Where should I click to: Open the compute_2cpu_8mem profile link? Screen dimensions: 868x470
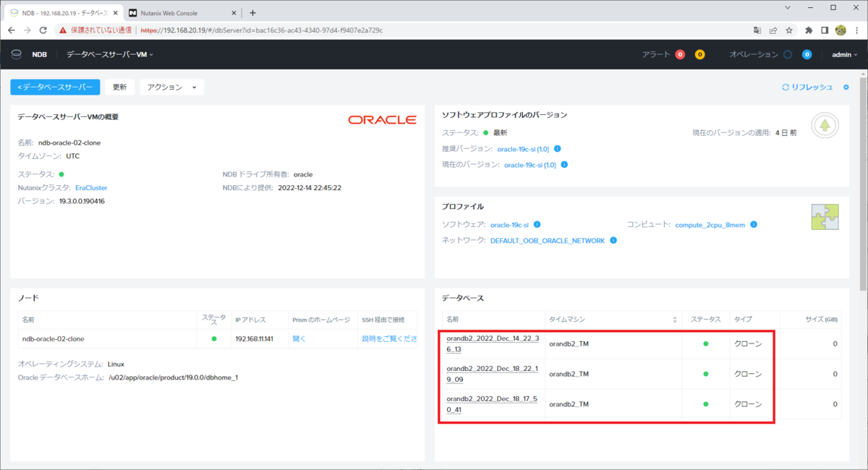coord(710,225)
